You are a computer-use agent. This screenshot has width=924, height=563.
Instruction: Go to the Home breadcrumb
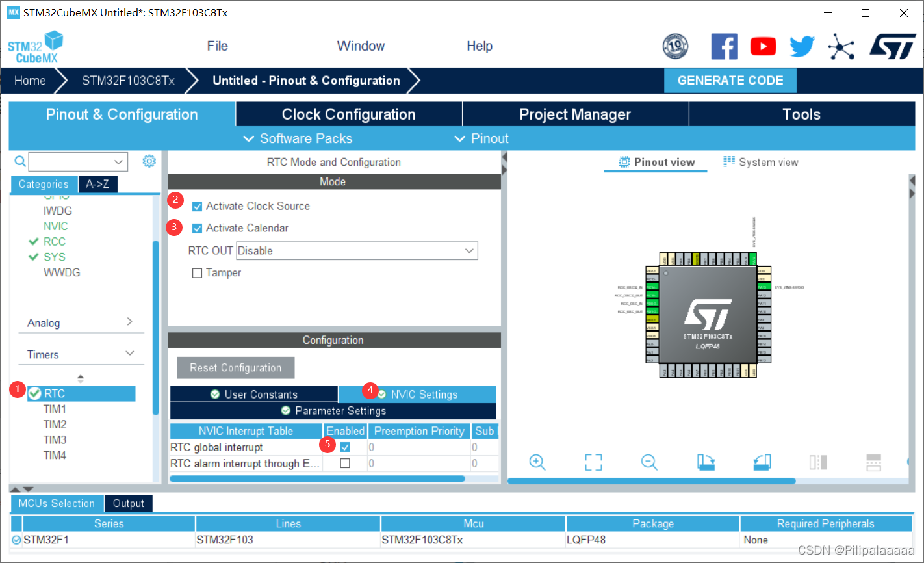(x=30, y=81)
